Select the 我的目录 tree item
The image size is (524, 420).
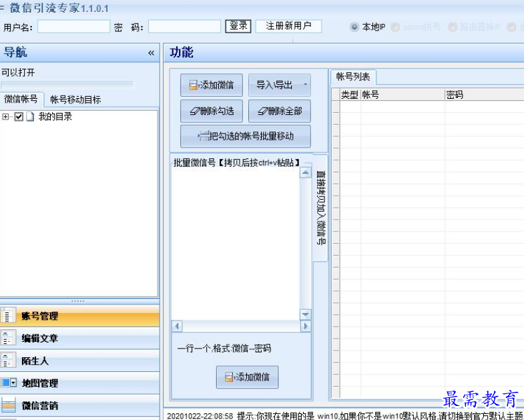point(55,117)
